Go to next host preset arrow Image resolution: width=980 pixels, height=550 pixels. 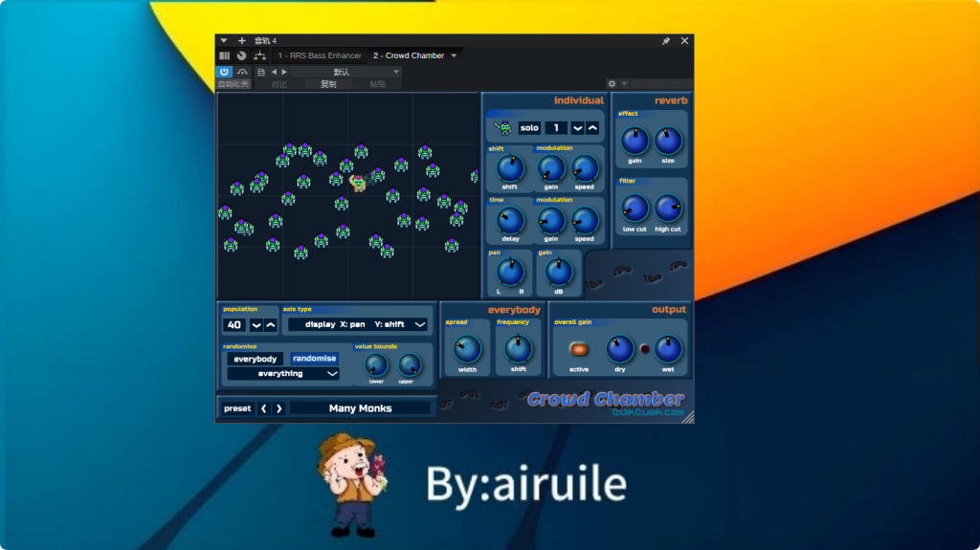pyautogui.click(x=284, y=72)
